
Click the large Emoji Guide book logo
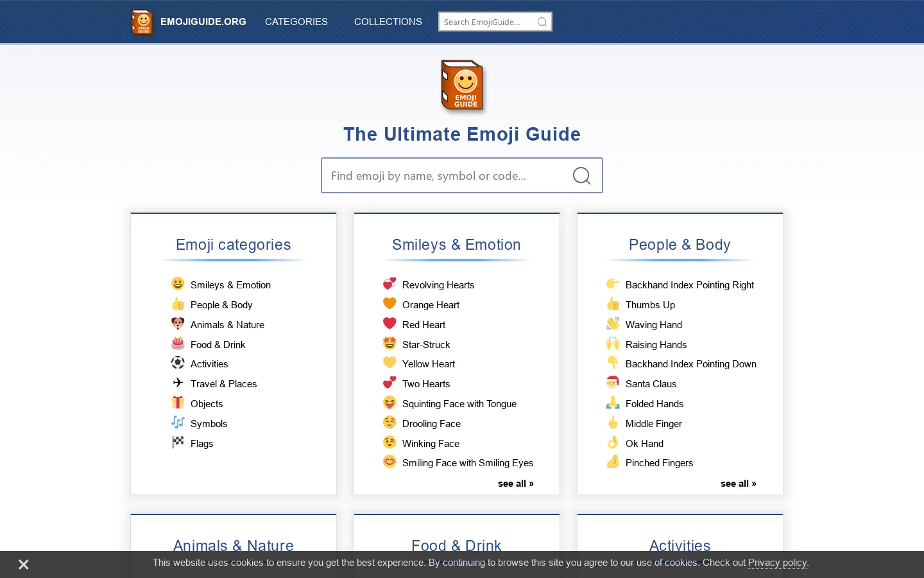point(462,86)
